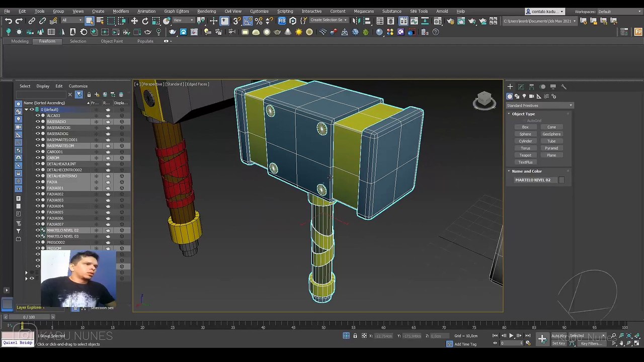
Task: Open the Create Selection Set dropdown
Action: tap(329, 21)
